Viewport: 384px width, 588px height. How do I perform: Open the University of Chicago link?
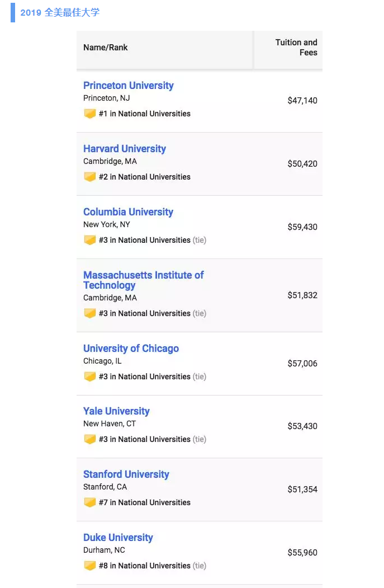131,349
